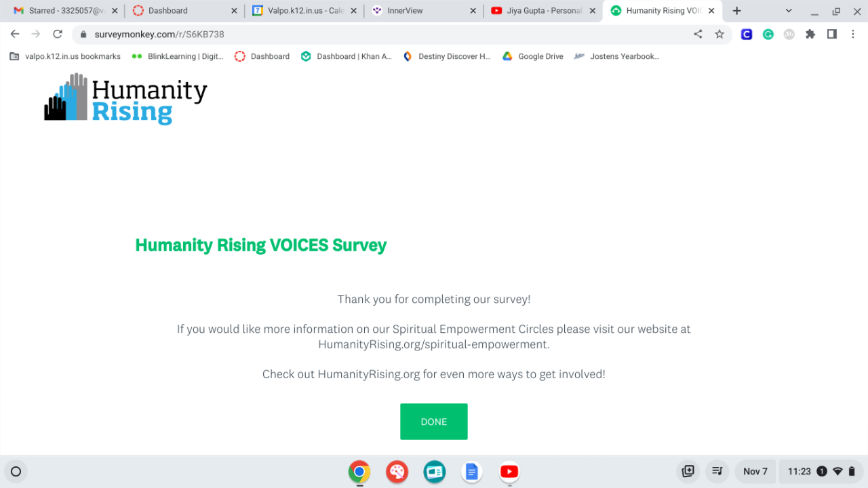Open the Google Drive bookmark
The image size is (868, 488).
pyautogui.click(x=533, y=56)
